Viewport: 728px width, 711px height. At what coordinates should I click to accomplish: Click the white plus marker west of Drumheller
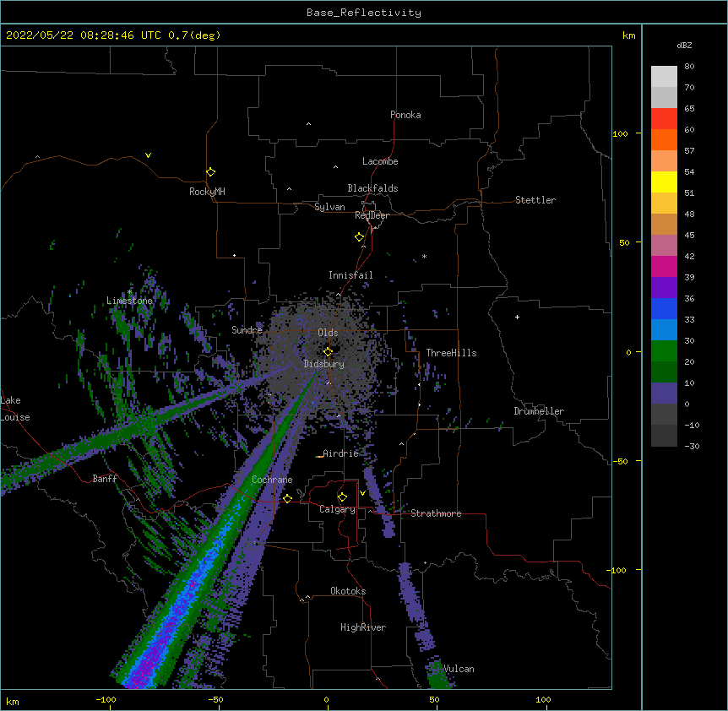click(x=517, y=317)
